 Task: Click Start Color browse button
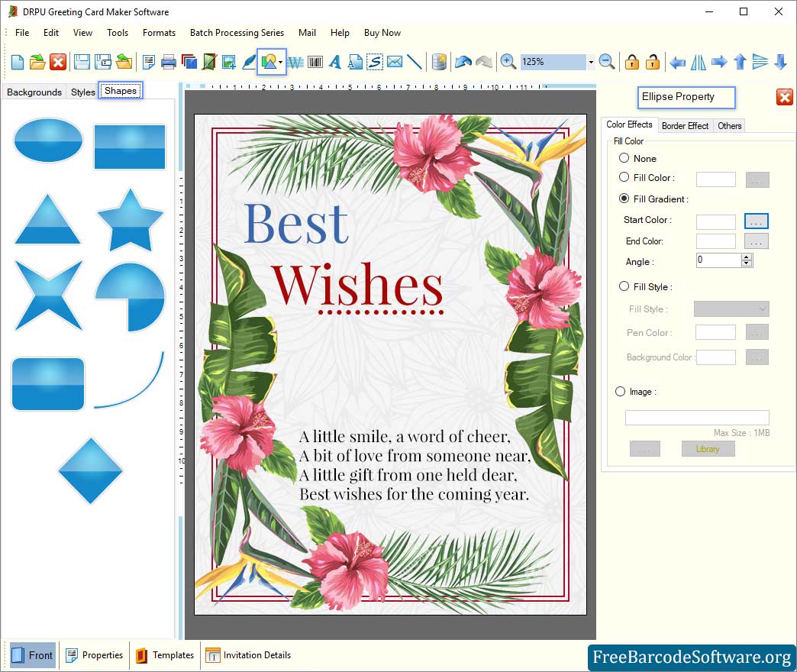point(757,221)
